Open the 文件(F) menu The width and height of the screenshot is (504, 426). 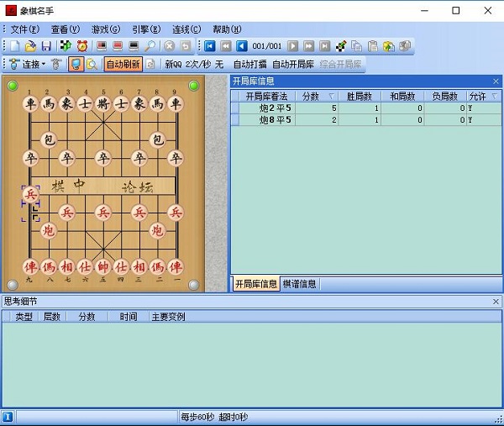coord(24,29)
